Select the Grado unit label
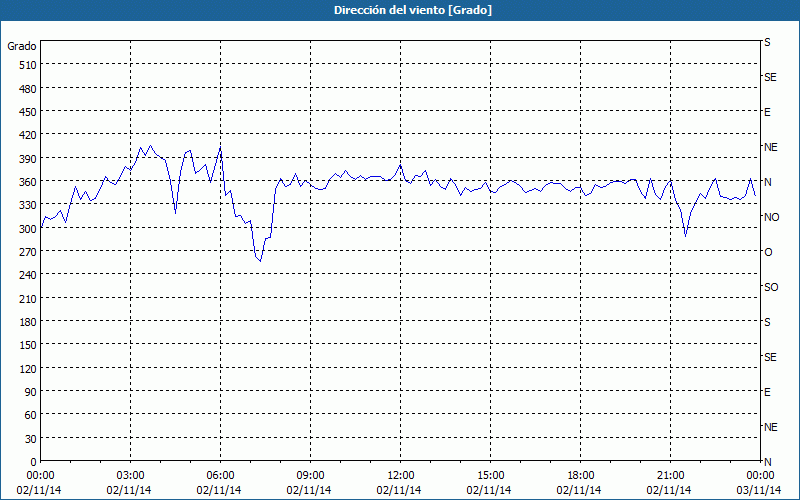The height and width of the screenshot is (500, 800). [x=22, y=46]
